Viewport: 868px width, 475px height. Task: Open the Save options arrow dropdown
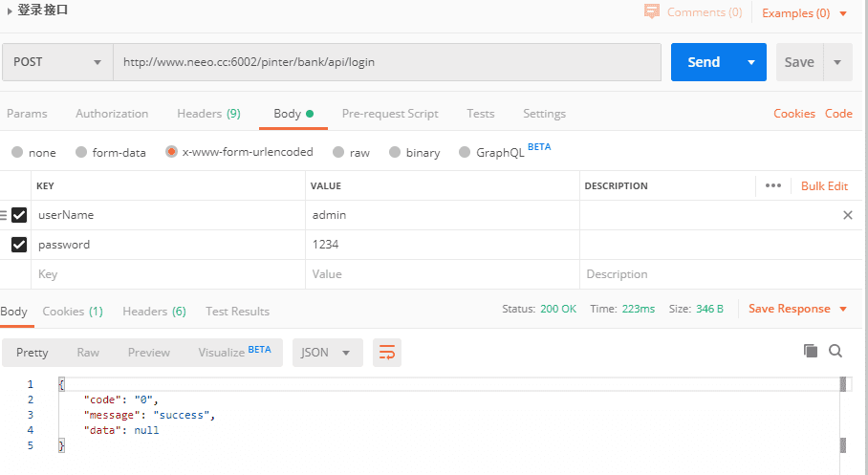837,62
